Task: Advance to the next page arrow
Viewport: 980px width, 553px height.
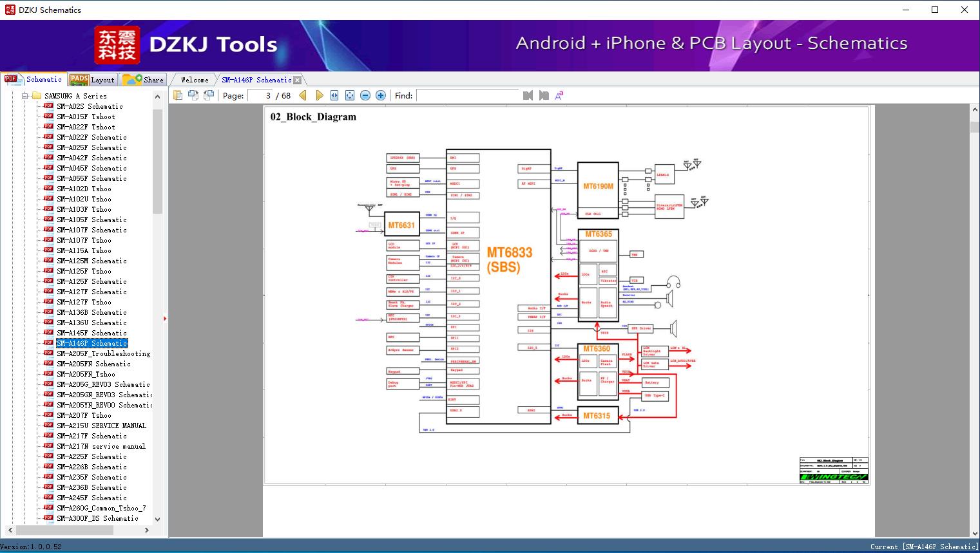Action: (x=319, y=95)
